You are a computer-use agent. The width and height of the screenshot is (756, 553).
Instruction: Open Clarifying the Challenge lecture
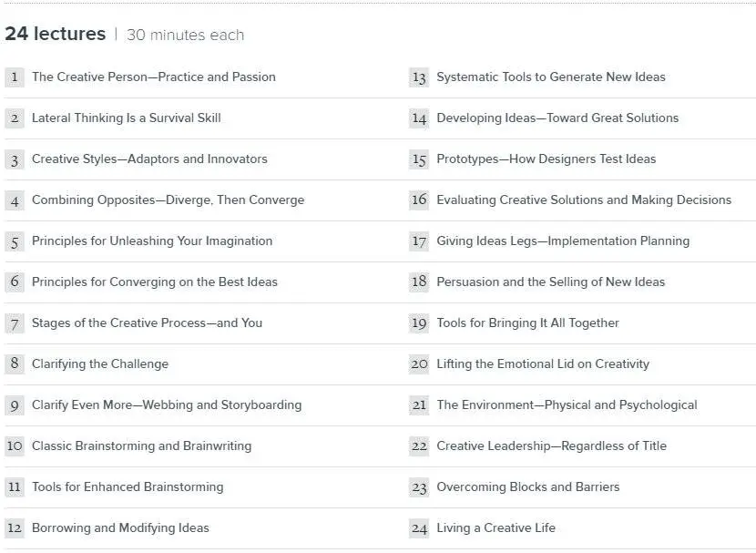pyautogui.click(x=100, y=364)
